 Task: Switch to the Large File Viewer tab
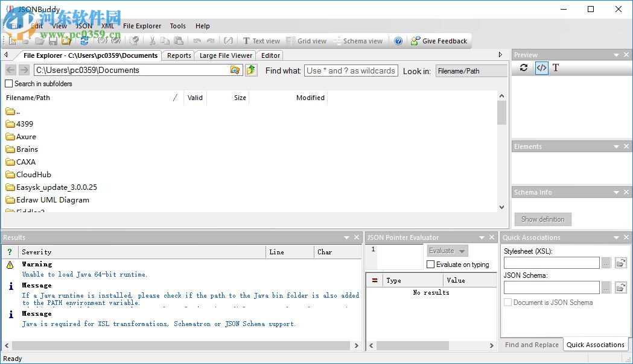coord(225,55)
